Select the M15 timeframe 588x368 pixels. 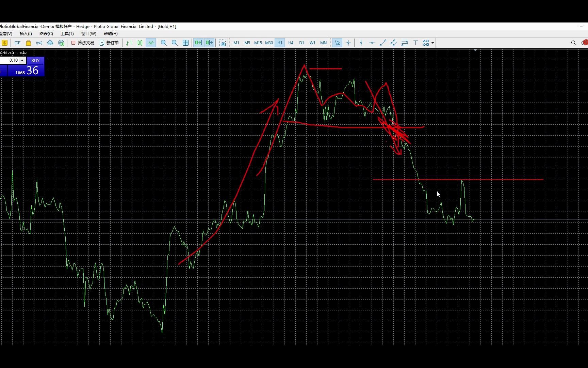coord(258,43)
